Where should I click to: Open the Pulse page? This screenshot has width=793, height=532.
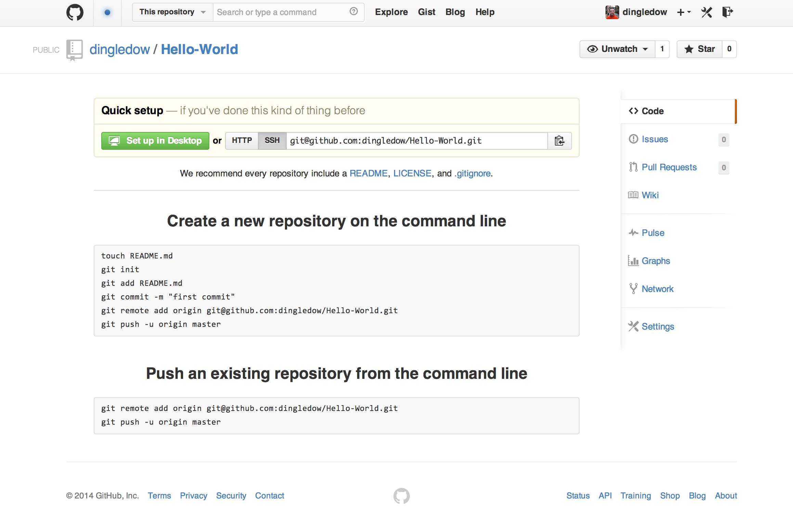(x=653, y=233)
